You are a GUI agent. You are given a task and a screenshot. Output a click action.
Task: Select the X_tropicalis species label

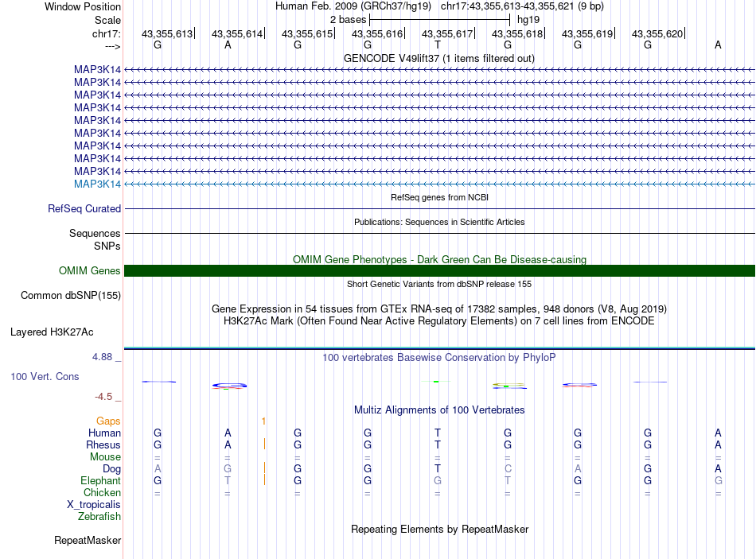[94, 505]
